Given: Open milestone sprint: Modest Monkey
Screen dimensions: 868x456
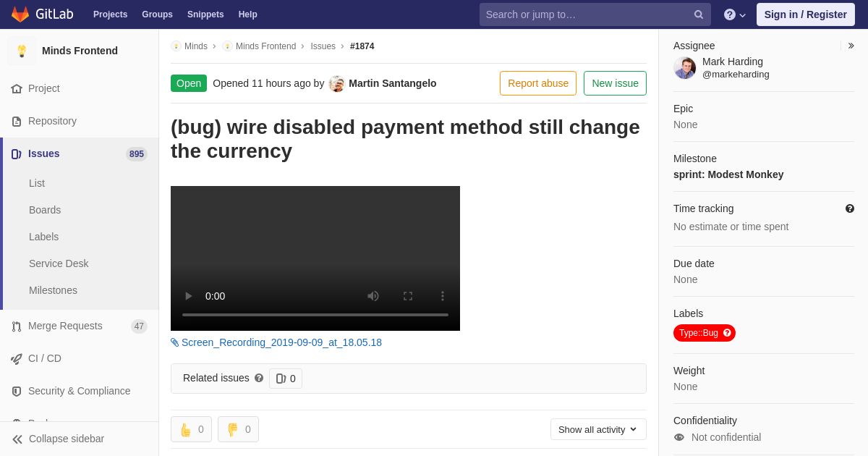Looking at the screenshot, I should click(x=728, y=174).
